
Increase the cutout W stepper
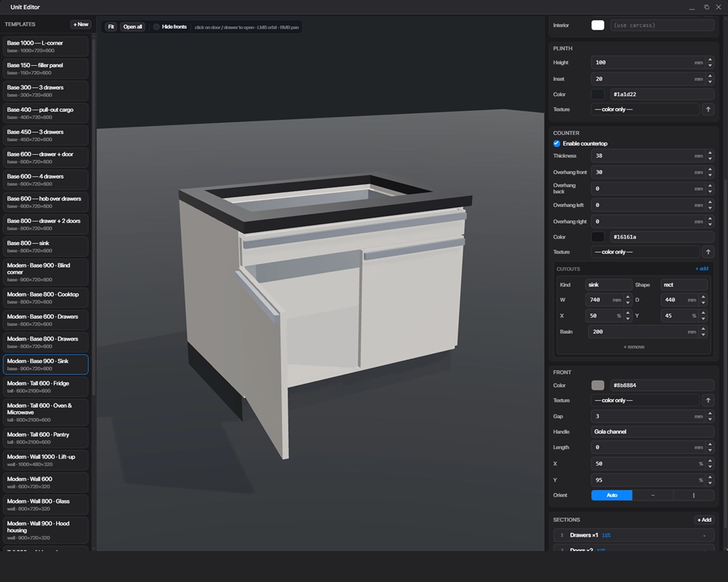click(628, 297)
